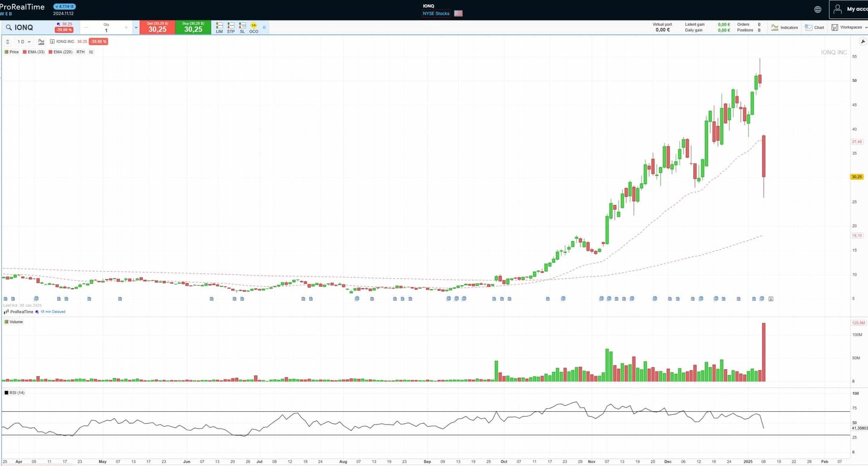Open the globe language selector icon

click(x=817, y=9)
